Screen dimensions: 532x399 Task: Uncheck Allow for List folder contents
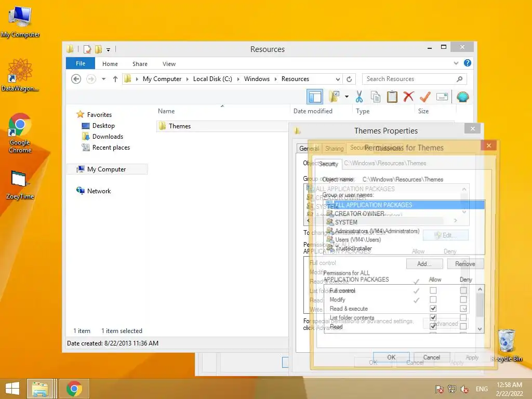click(433, 317)
